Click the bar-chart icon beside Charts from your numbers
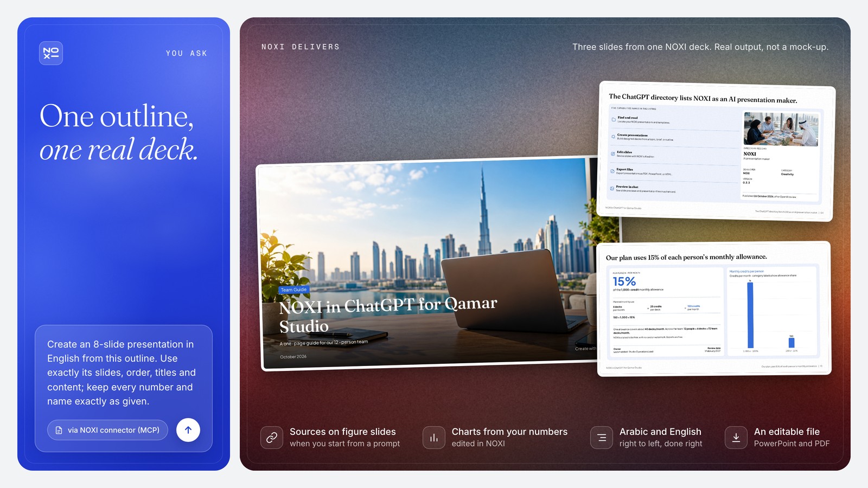Viewport: 868px width, 488px height. (x=434, y=438)
